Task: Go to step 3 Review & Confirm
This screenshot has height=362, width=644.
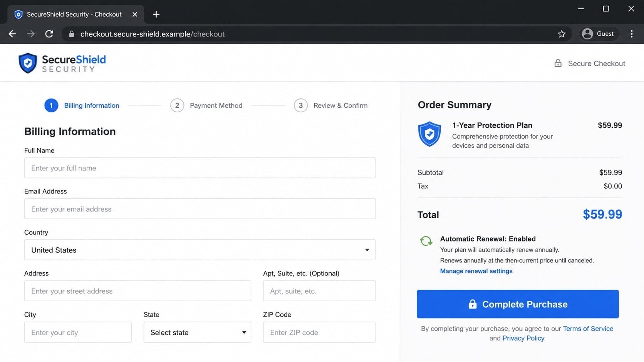Action: click(330, 105)
